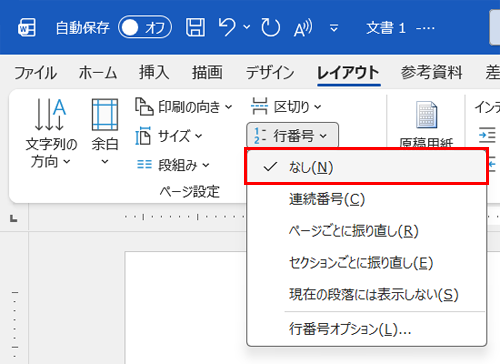Choose ページごとに振り直し(R) option

366,231
